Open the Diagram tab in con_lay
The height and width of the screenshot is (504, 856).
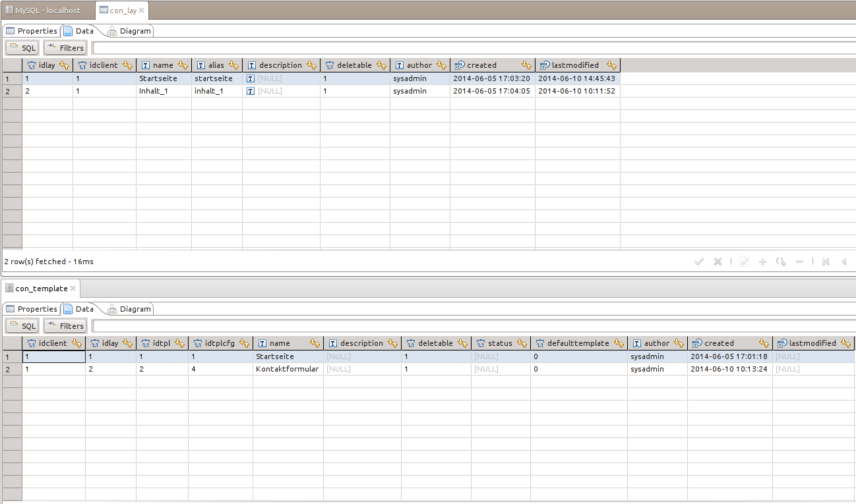(x=129, y=31)
